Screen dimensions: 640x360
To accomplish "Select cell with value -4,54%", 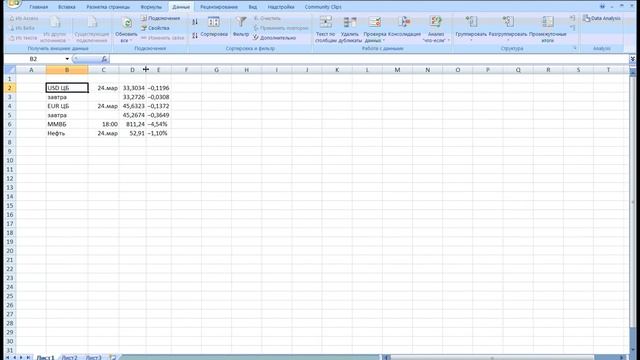I will coord(159,124).
